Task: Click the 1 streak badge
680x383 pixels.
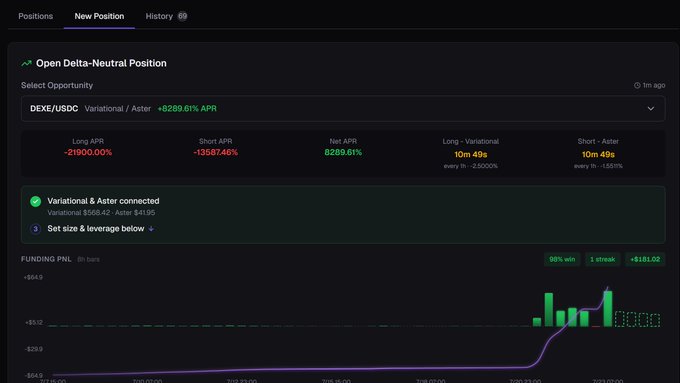Action: click(x=602, y=259)
